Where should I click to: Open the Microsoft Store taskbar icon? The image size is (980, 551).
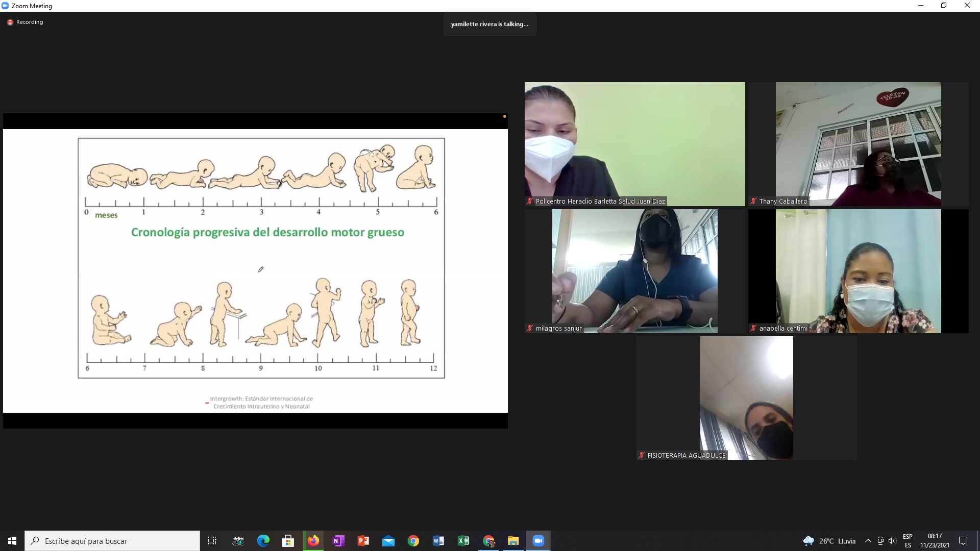pos(288,541)
